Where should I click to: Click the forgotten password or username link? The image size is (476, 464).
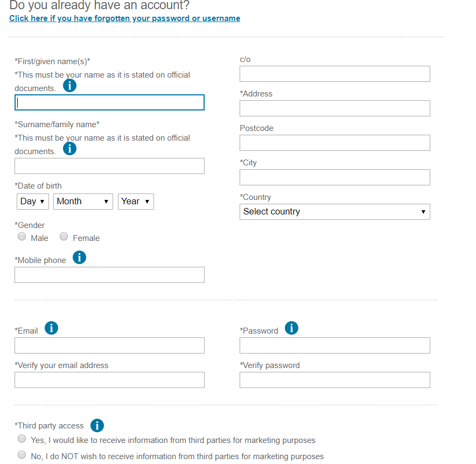(125, 18)
